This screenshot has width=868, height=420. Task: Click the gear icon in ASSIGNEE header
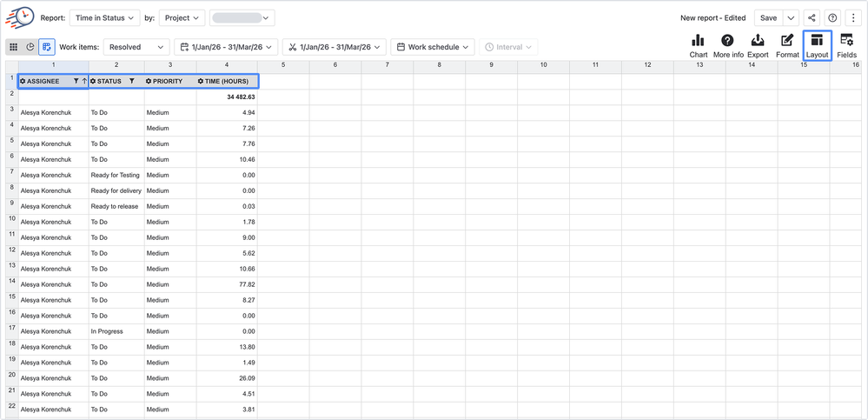click(x=23, y=82)
